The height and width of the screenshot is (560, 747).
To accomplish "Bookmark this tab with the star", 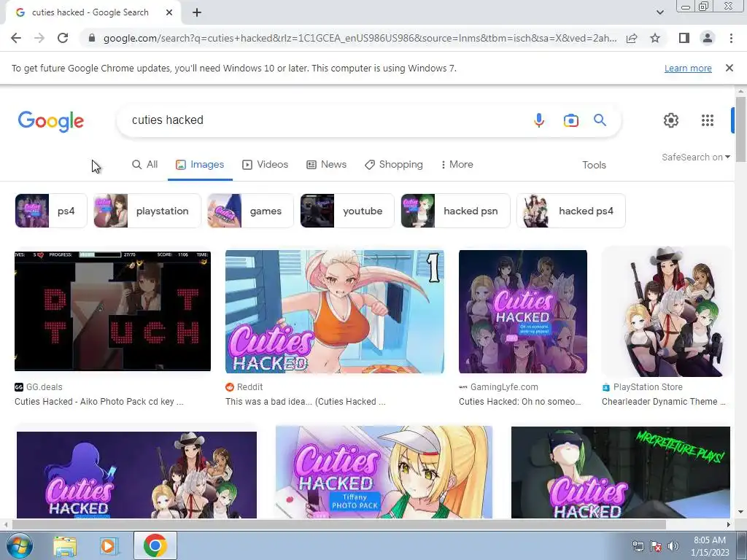I will coord(655,38).
